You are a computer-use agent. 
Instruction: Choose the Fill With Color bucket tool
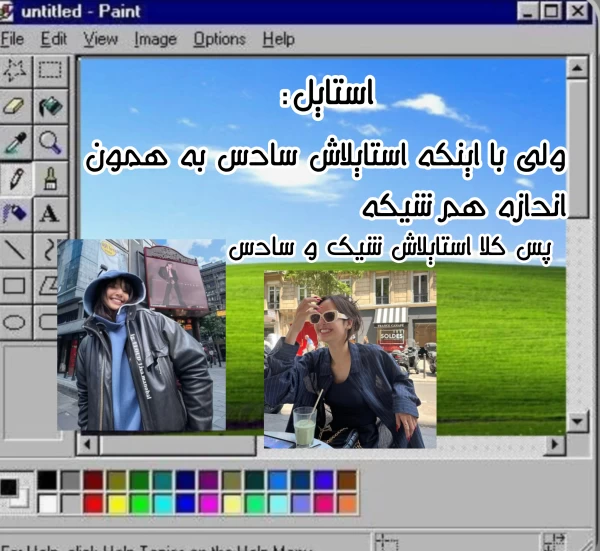tap(51, 106)
